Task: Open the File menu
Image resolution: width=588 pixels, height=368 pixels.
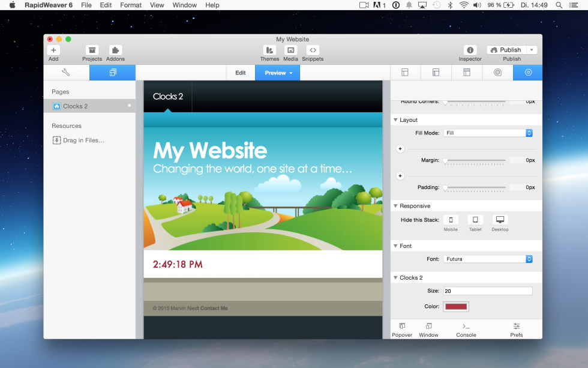Action: coord(86,5)
